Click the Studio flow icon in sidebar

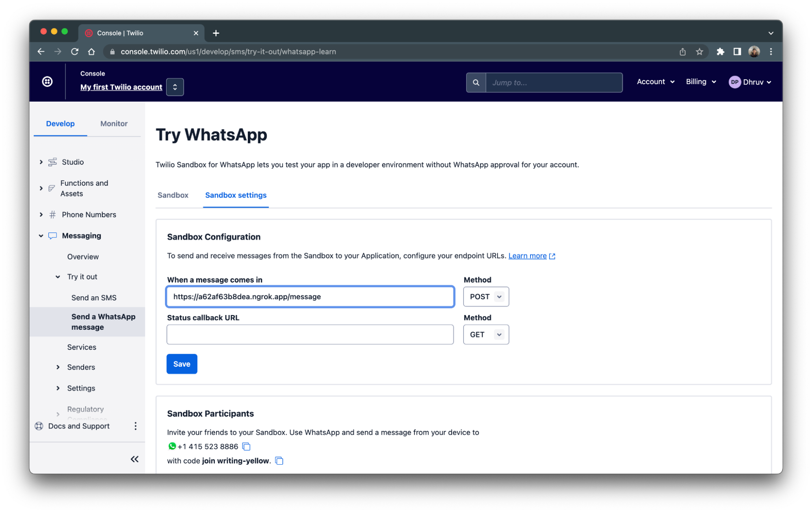(52, 162)
